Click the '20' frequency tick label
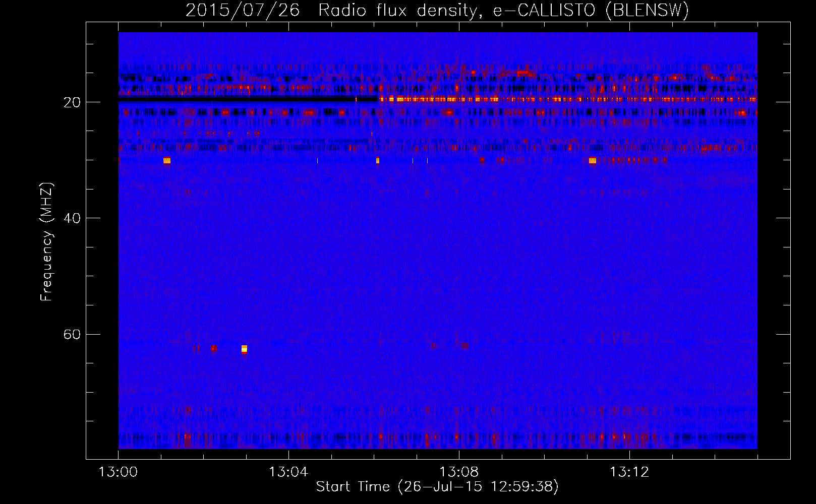The width and height of the screenshot is (816, 504). click(x=72, y=102)
